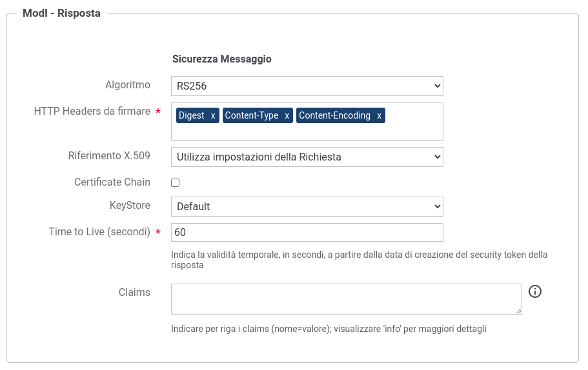588x370 pixels.
Task: Focus the Claims text area
Action: (346, 299)
